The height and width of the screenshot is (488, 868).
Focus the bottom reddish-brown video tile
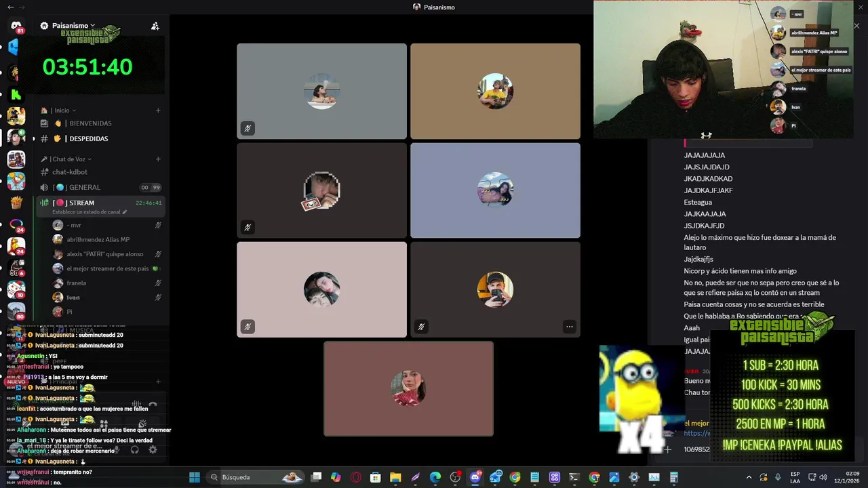click(408, 388)
